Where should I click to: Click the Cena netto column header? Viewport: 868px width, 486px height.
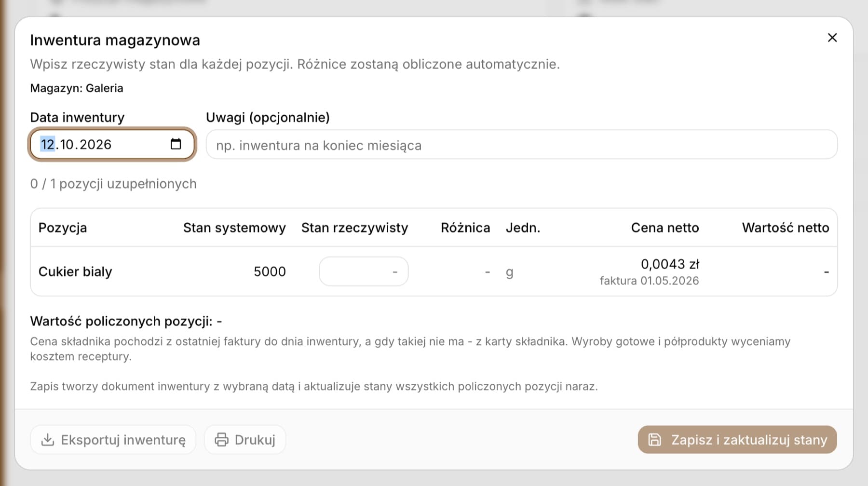[665, 228]
